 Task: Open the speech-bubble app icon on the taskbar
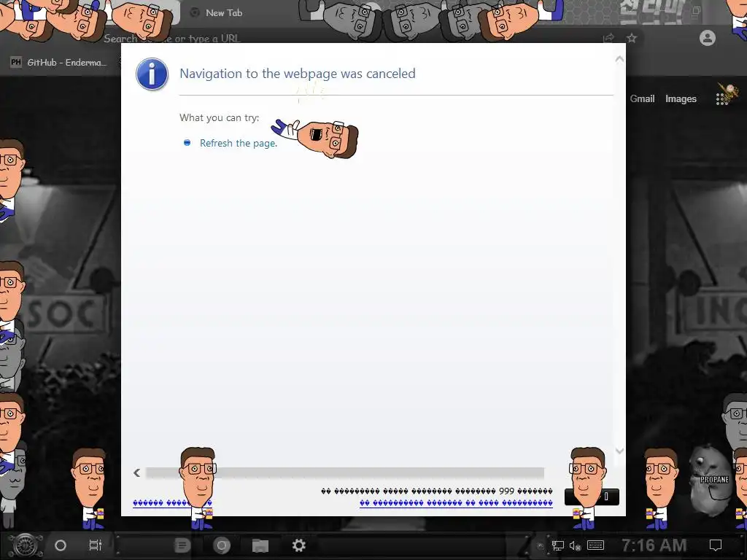182,545
